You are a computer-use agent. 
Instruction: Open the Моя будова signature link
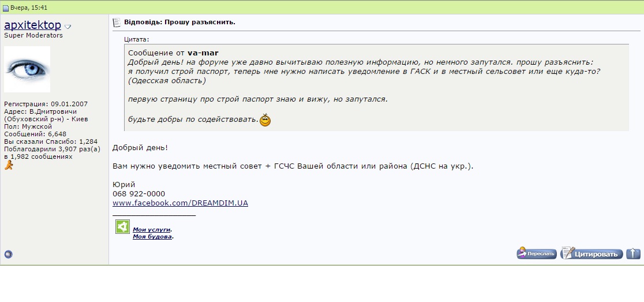[152, 237]
